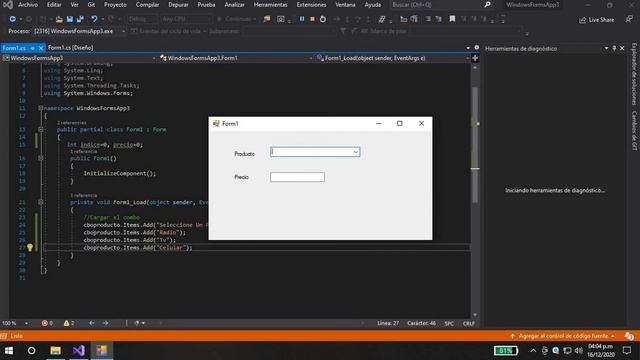The image size is (640, 360).
Task: Click the Save All icon
Action: pos(80,19)
